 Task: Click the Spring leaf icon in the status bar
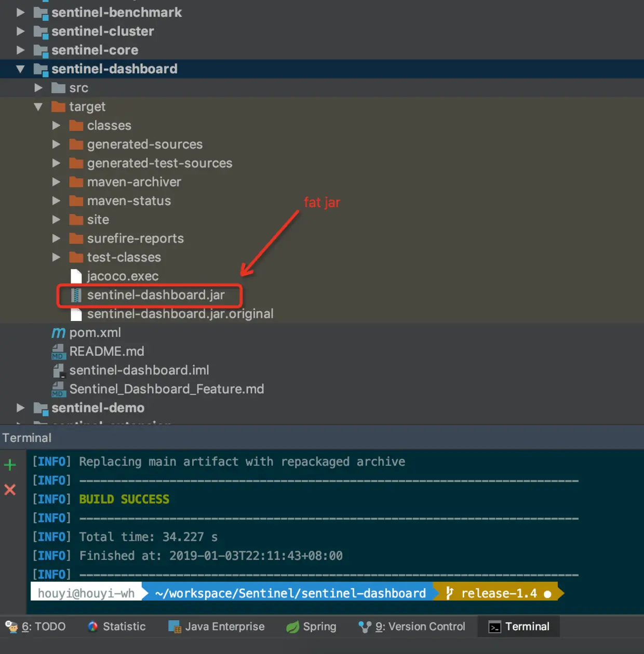(292, 626)
